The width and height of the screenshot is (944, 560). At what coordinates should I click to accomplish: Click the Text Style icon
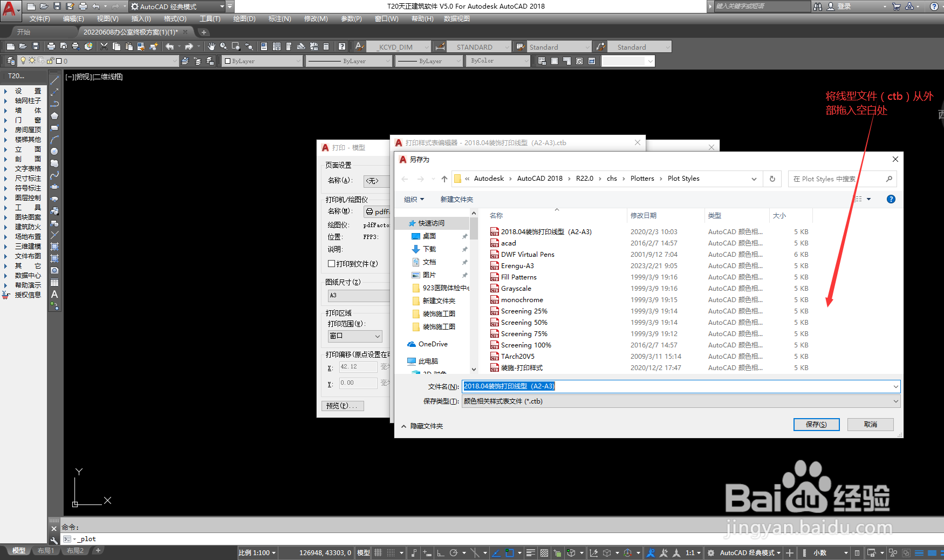359,46
